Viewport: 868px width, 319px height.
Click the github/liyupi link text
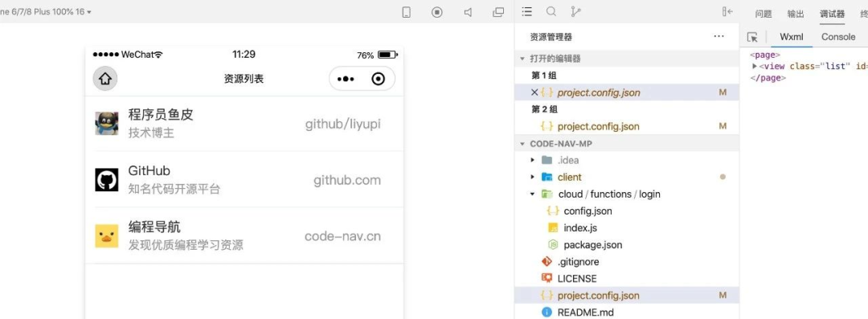[342, 124]
